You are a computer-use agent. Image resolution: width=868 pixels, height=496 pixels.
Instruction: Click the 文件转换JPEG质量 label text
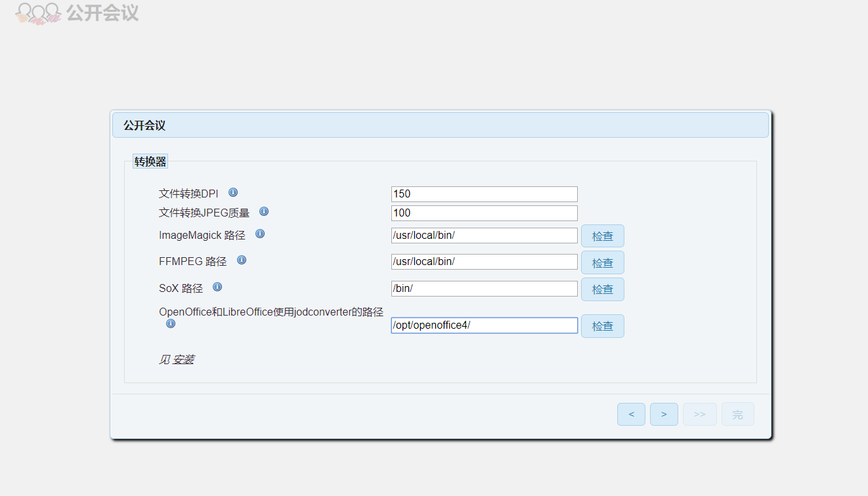pyautogui.click(x=204, y=213)
